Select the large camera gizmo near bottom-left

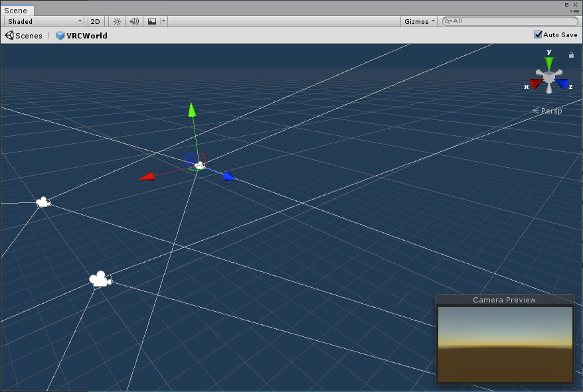pos(100,279)
